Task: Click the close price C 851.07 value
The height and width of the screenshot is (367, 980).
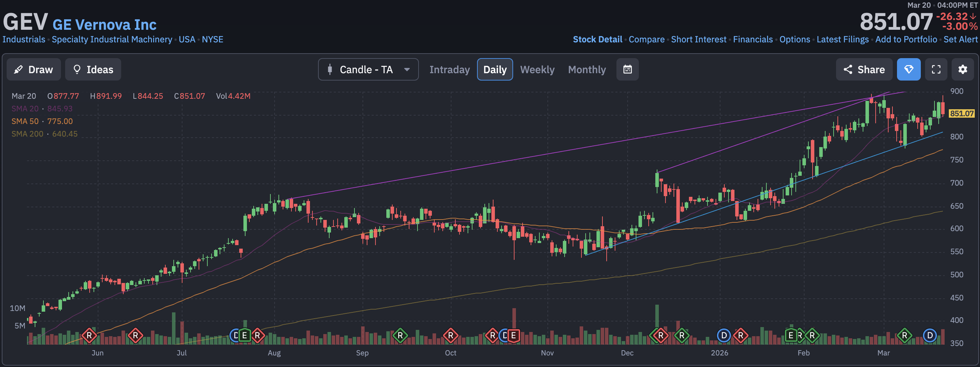Action: pos(189,96)
